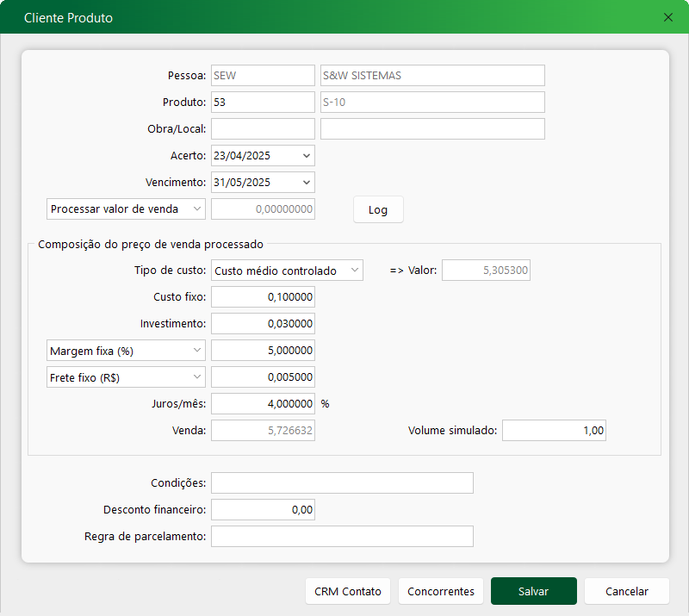This screenshot has height=616, width=689.
Task: Open the Concorrentes button
Action: point(441,591)
